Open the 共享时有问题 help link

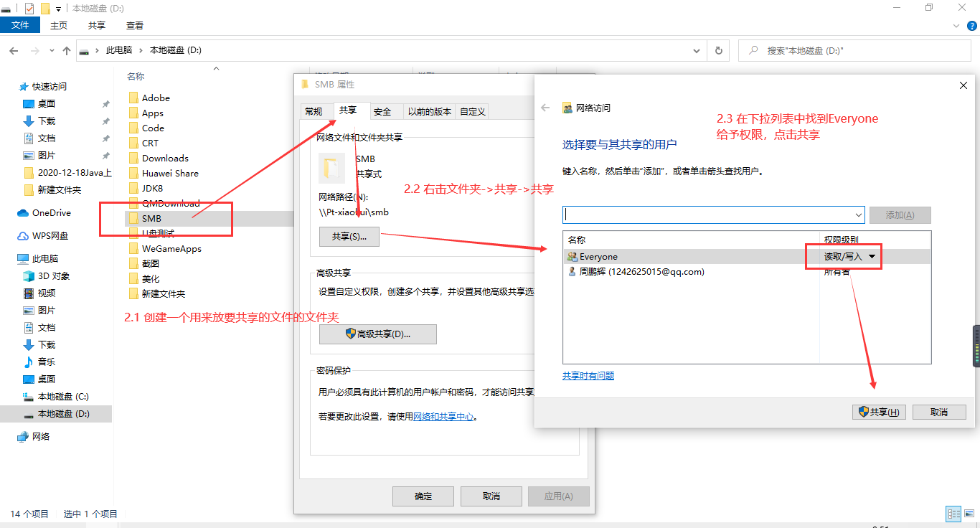588,375
